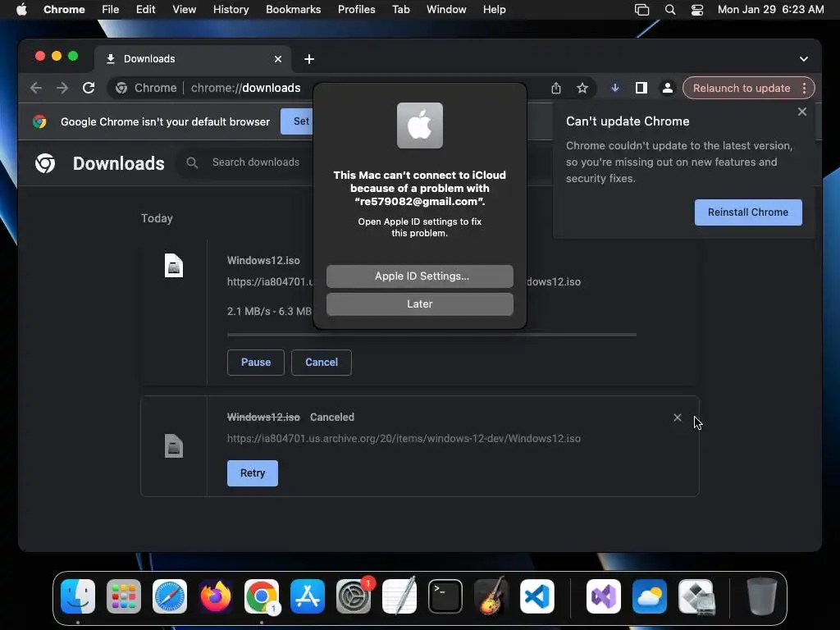Click the Chrome logo beside Downloads heading
Viewport: 840px width, 630px height.
coord(45,163)
